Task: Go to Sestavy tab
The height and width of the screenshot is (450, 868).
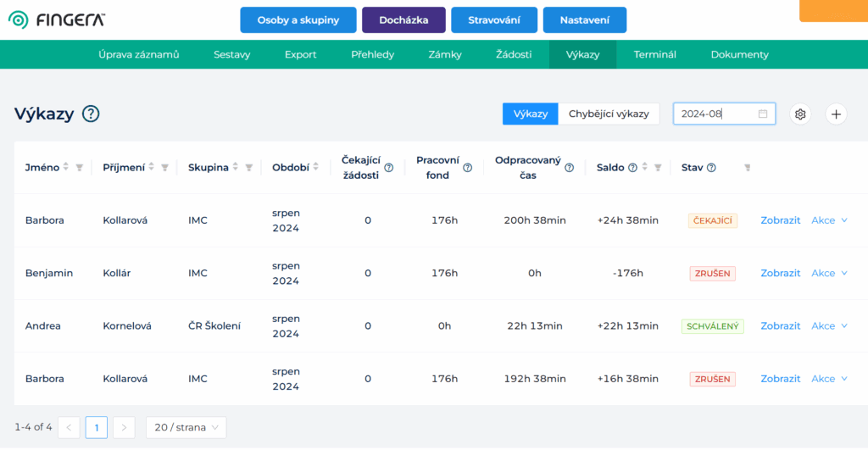Action: tap(232, 54)
